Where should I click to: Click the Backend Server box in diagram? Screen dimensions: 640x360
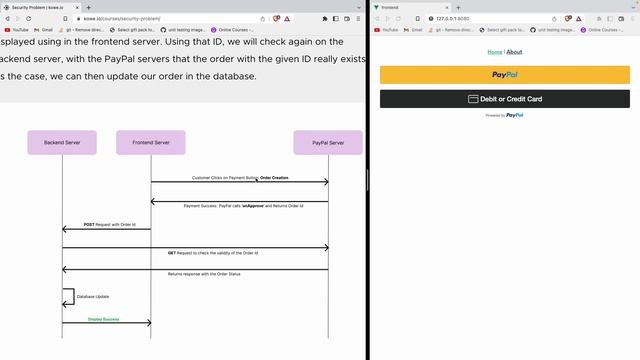pos(62,142)
